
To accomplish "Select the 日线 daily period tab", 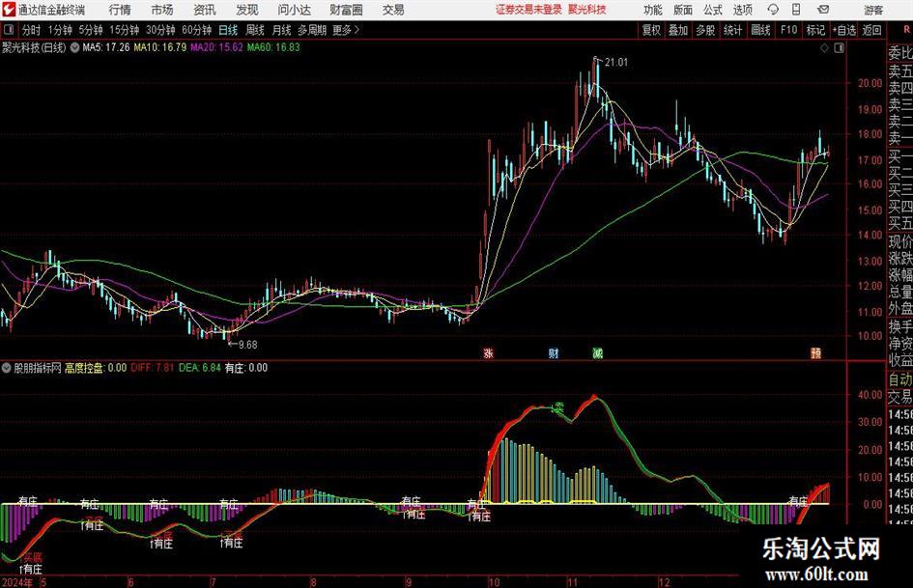I will (228, 30).
